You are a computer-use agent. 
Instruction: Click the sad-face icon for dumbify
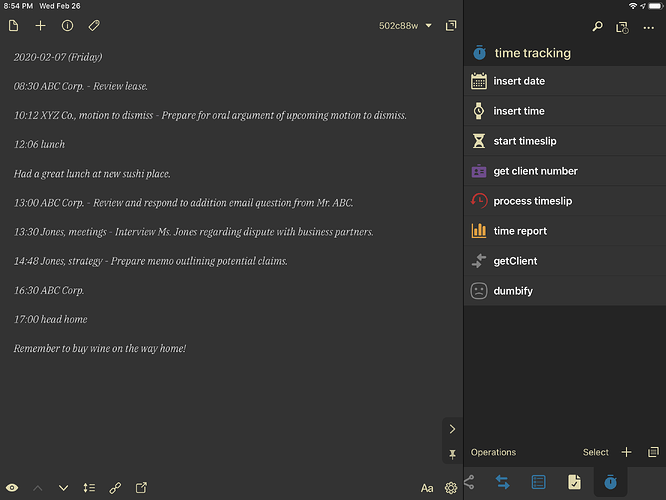(x=479, y=291)
